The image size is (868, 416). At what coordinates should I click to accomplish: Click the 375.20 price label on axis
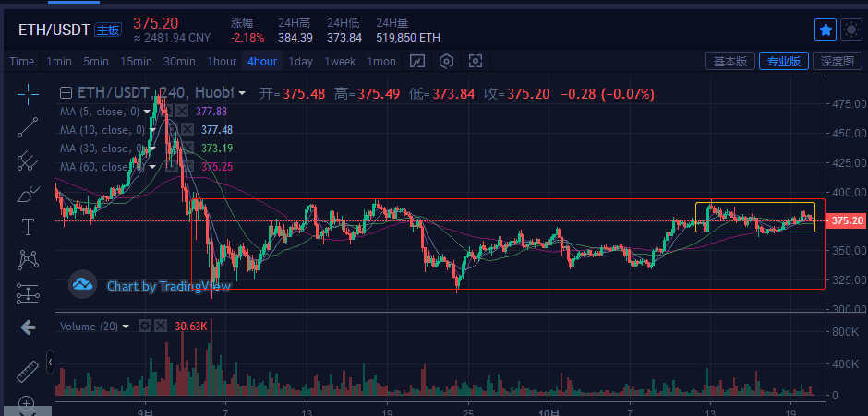(x=846, y=220)
